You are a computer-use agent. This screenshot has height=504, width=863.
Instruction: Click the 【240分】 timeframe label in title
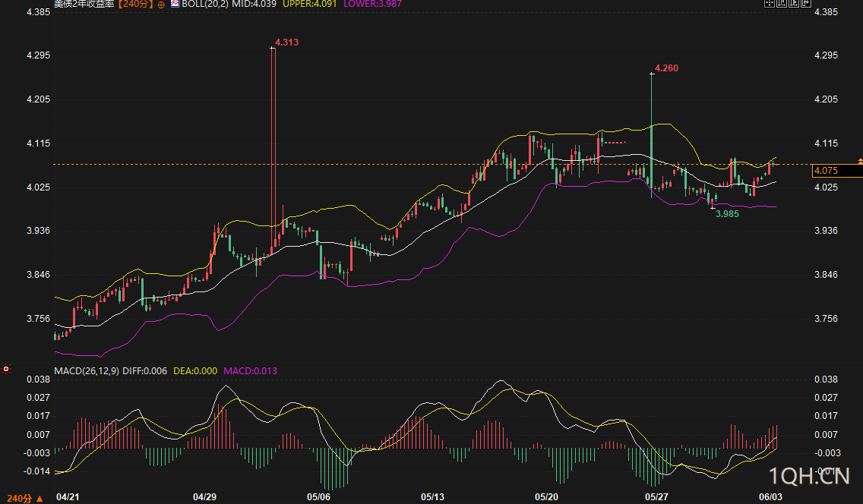[x=135, y=4]
